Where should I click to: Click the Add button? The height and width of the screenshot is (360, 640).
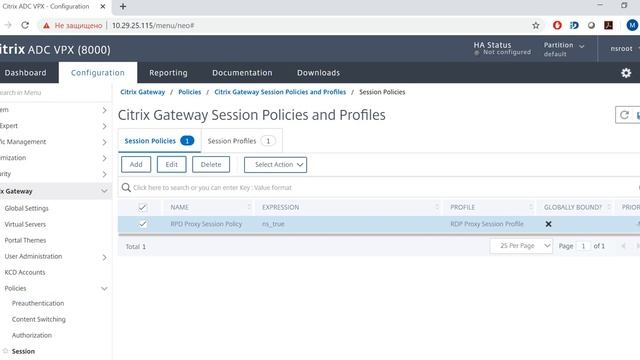tap(136, 164)
